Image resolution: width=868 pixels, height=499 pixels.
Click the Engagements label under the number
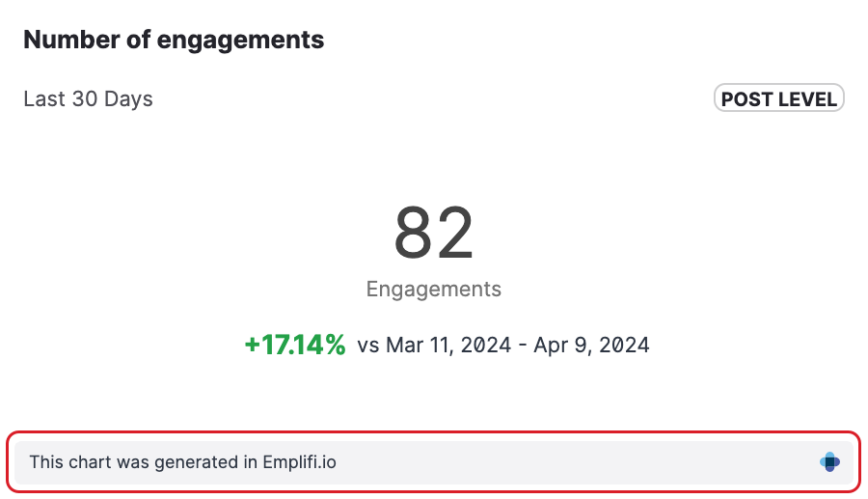pos(434,289)
